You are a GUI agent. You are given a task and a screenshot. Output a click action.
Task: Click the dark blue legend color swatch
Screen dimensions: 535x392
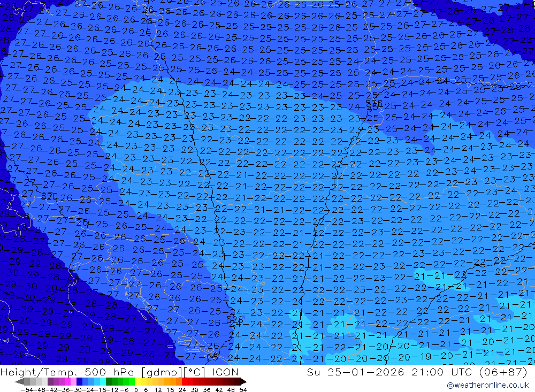click(79, 381)
